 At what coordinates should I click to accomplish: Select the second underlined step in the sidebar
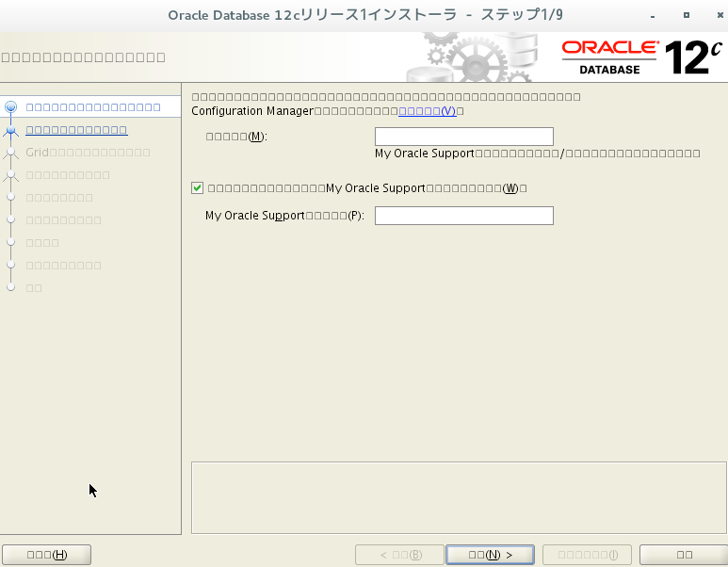coord(76,130)
